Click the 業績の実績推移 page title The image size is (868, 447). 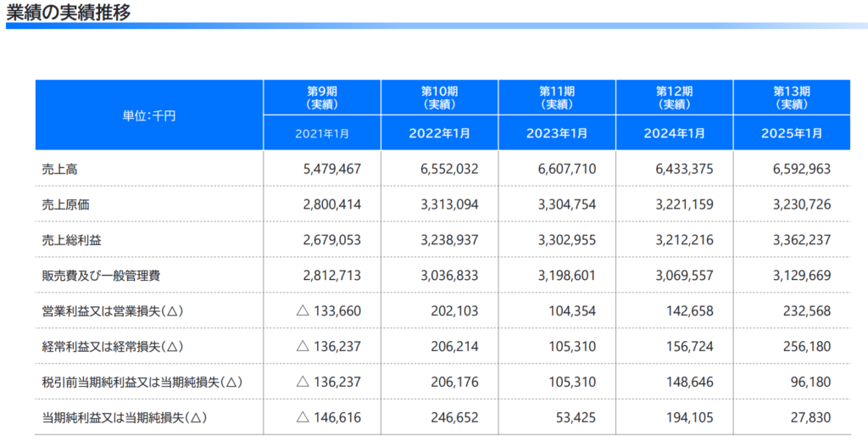(69, 13)
